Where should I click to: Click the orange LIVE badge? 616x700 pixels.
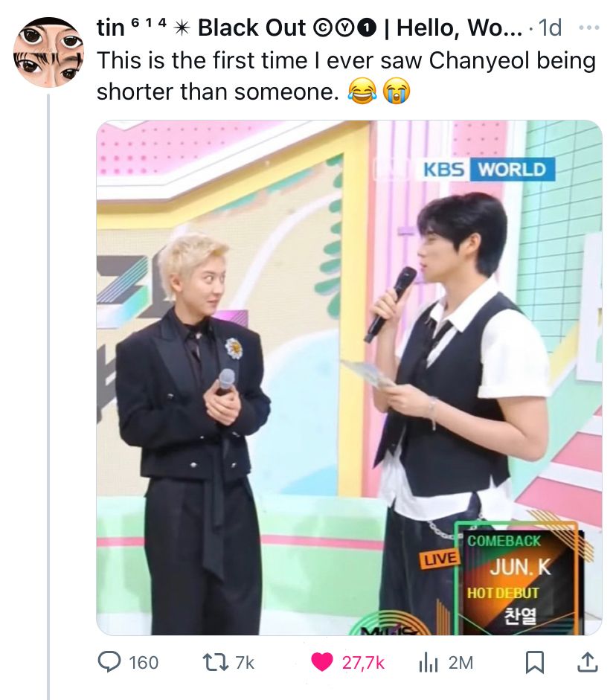[x=439, y=559]
